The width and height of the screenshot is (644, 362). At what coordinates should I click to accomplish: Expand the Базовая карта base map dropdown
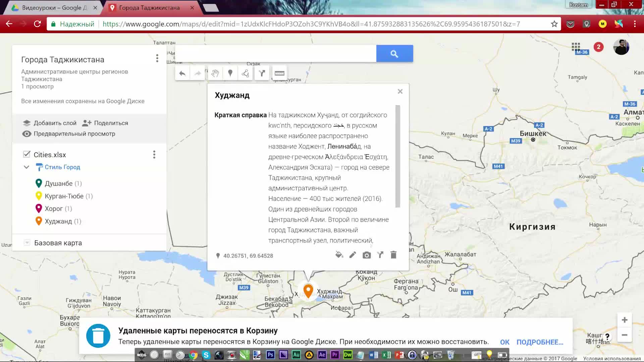coord(27,243)
